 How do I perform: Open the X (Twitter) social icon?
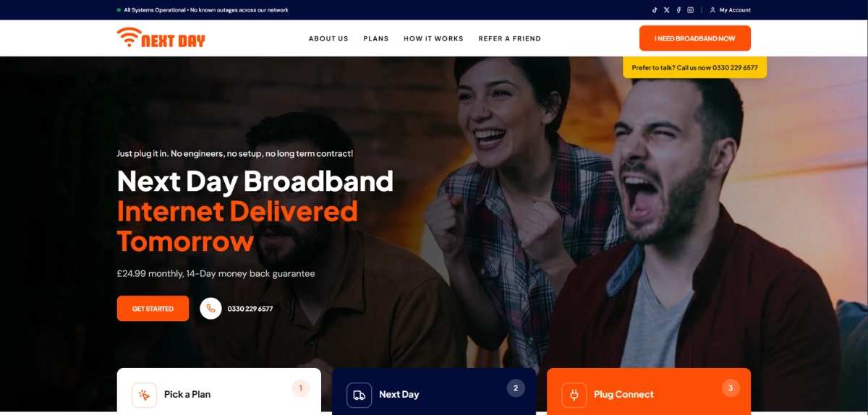pos(667,10)
